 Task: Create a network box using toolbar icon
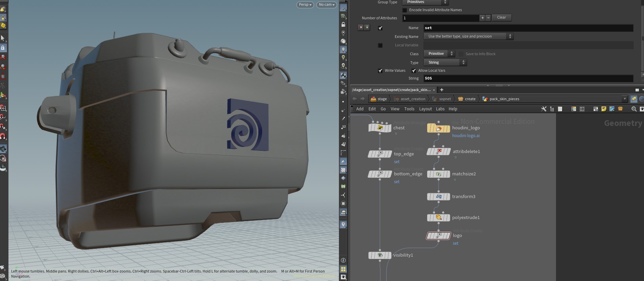[596, 109]
